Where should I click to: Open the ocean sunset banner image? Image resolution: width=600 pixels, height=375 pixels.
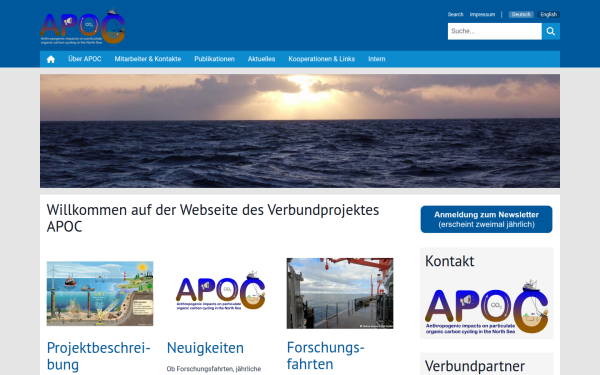click(300, 131)
